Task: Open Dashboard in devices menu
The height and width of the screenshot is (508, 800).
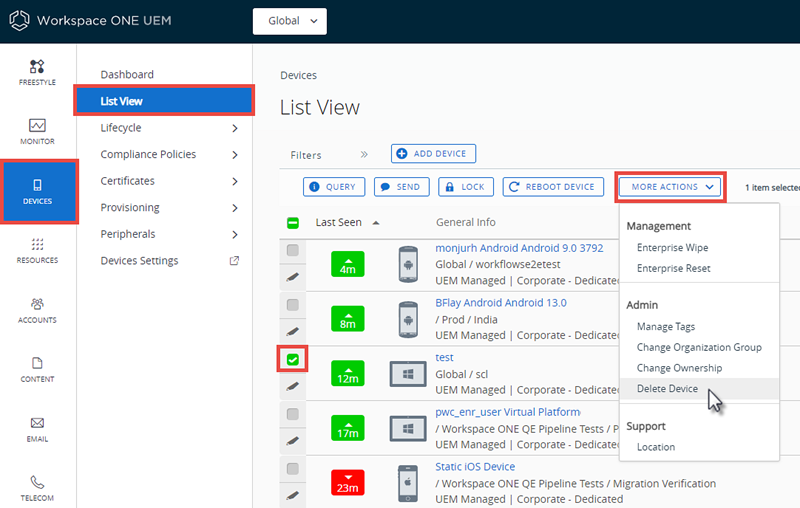Action: [x=127, y=74]
